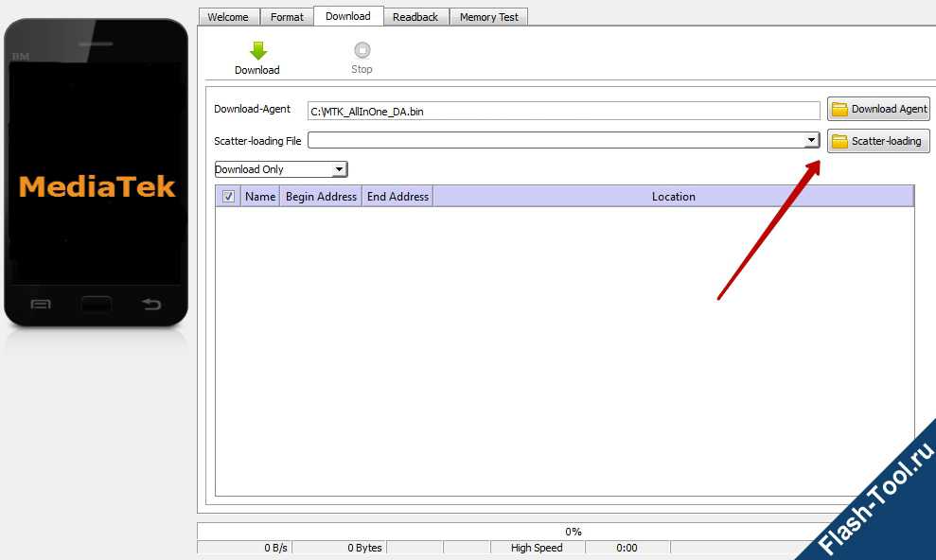
Task: Switch to the Welcome tab
Action: coord(228,17)
